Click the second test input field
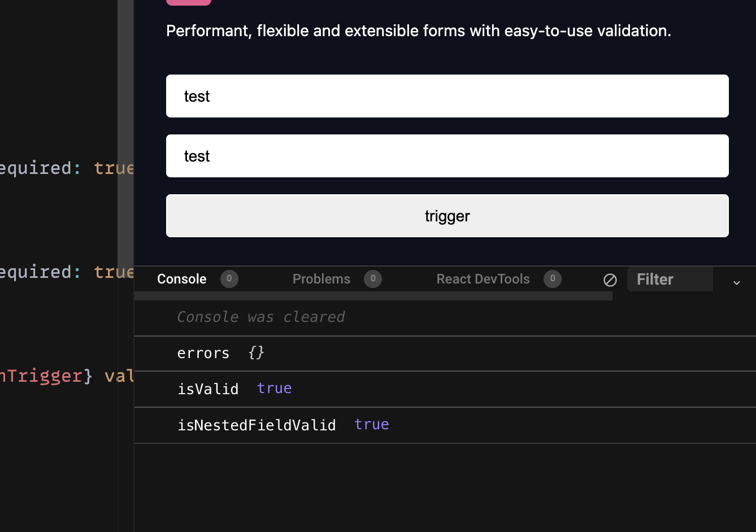The height and width of the screenshot is (532, 756). coord(447,156)
